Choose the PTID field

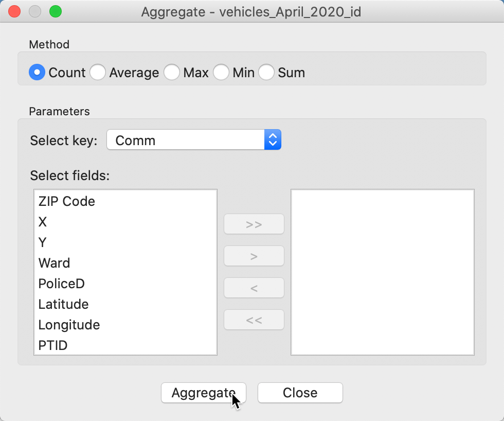125,345
